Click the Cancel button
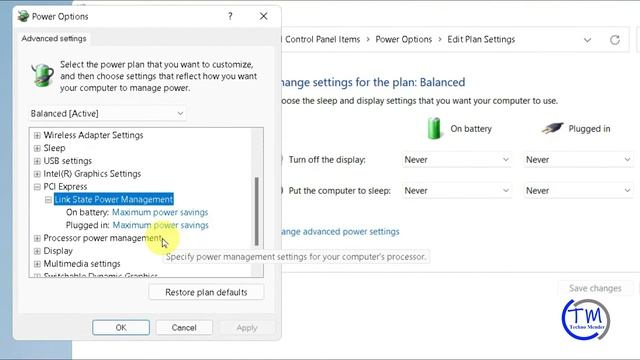The image size is (640, 360). [x=184, y=327]
